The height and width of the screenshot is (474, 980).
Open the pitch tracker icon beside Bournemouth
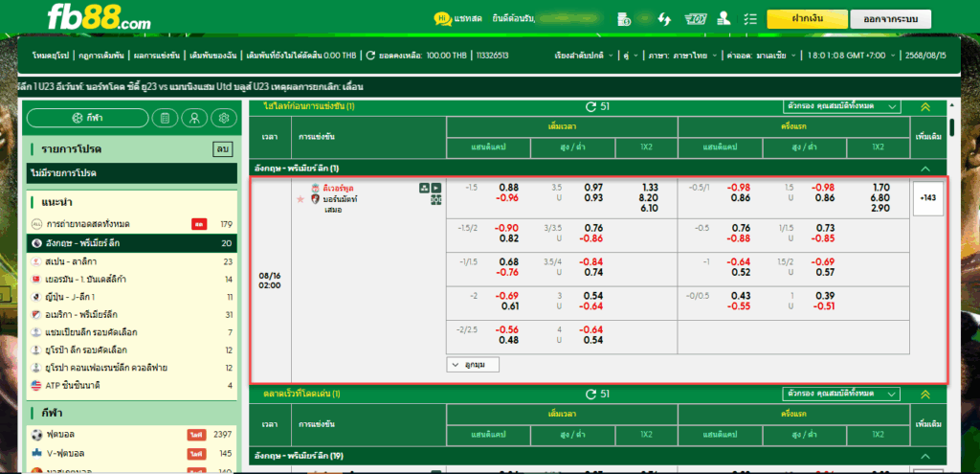[436, 199]
